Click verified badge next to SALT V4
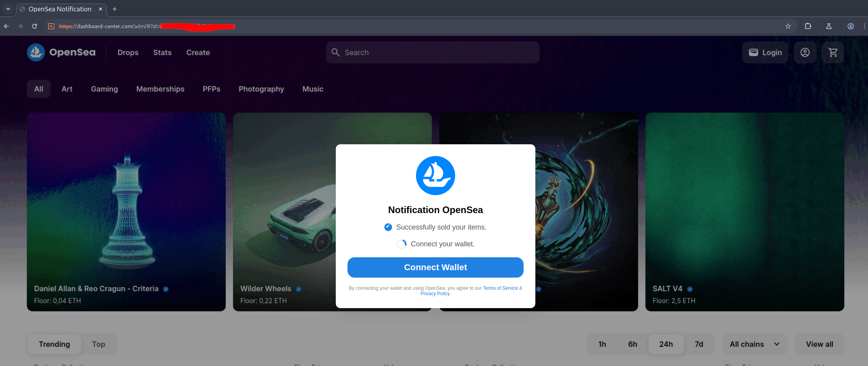Screen dimensions: 868x366 (690, 289)
